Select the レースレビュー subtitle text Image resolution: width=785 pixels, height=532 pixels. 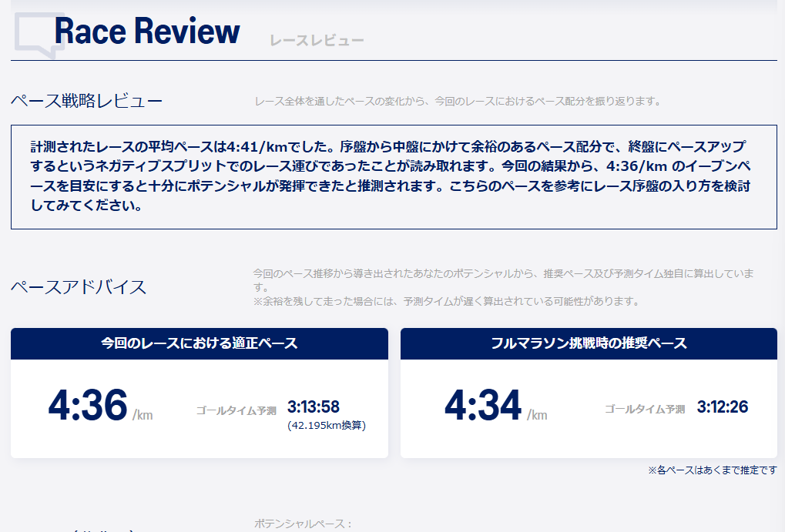pos(317,41)
